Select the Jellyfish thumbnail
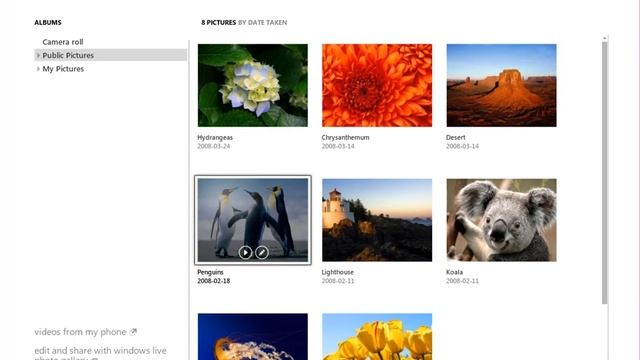Screen dimensions: 640x360 click(253, 337)
